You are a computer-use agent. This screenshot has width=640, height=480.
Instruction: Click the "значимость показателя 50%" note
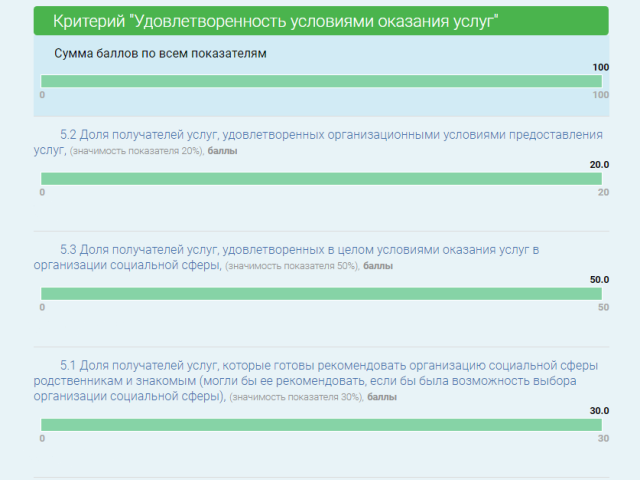coord(293,266)
